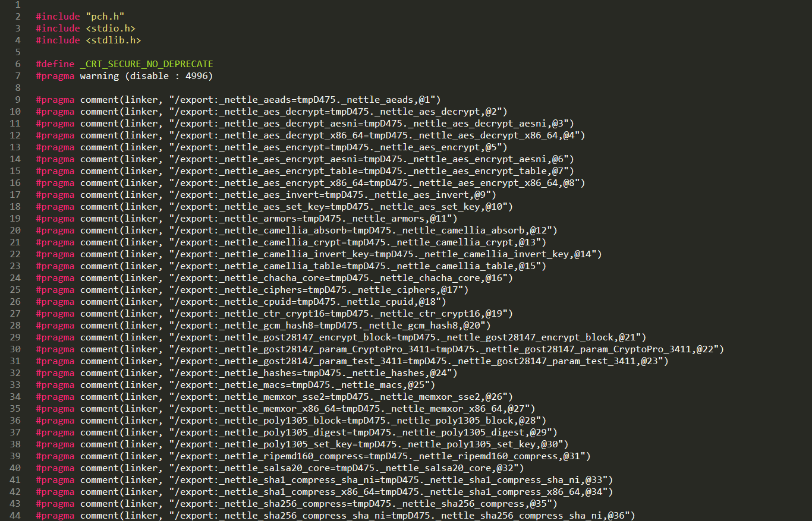
Task: Click the _nettle_macs export string on line 33
Action: [302, 385]
